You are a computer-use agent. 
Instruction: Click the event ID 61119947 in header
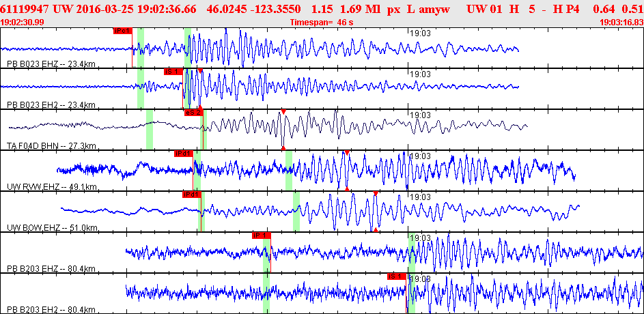24,10
